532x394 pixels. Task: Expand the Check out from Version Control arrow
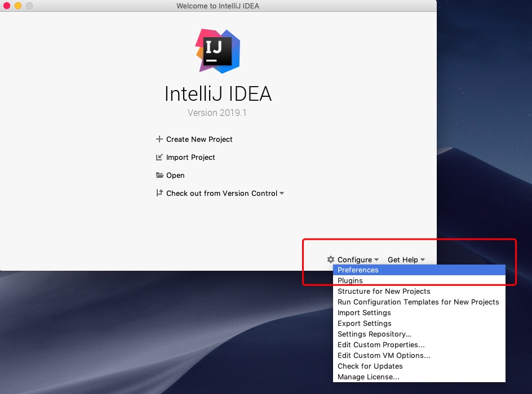pos(282,194)
